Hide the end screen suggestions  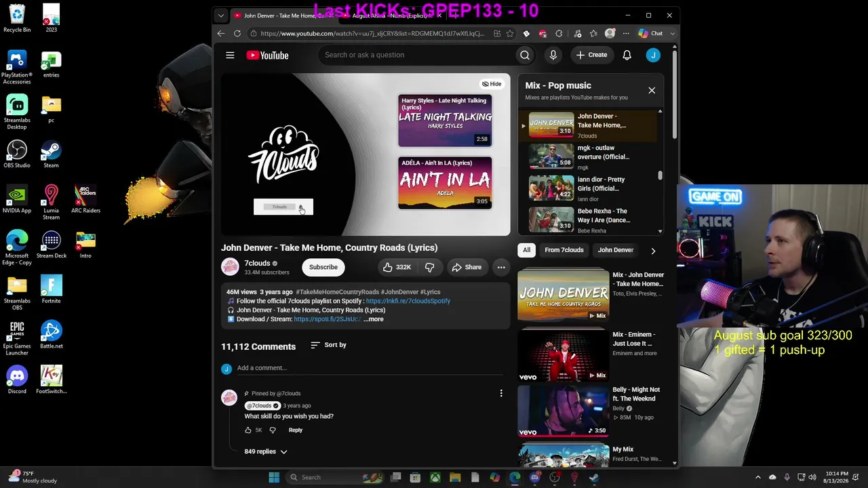coord(492,84)
